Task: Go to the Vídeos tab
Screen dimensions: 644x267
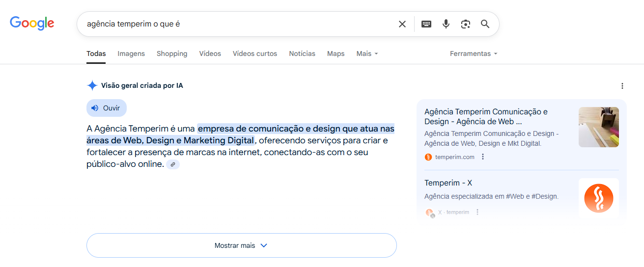Action: [210, 53]
